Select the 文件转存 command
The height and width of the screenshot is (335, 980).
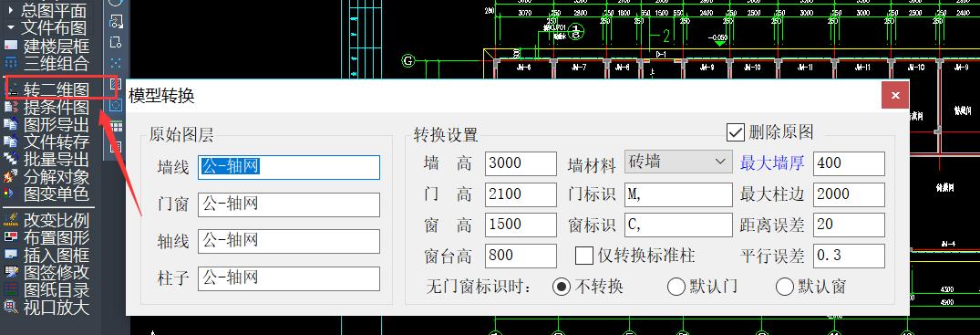[46, 142]
